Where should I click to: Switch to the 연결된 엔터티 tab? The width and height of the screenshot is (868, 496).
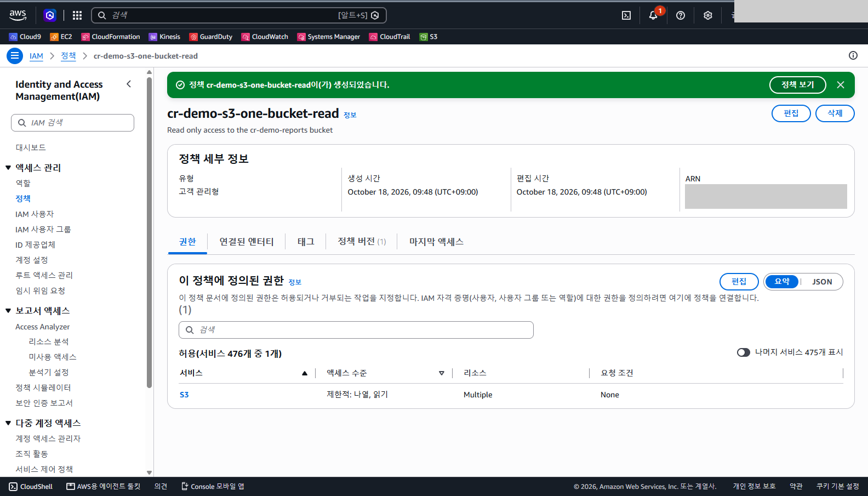pyautogui.click(x=247, y=242)
